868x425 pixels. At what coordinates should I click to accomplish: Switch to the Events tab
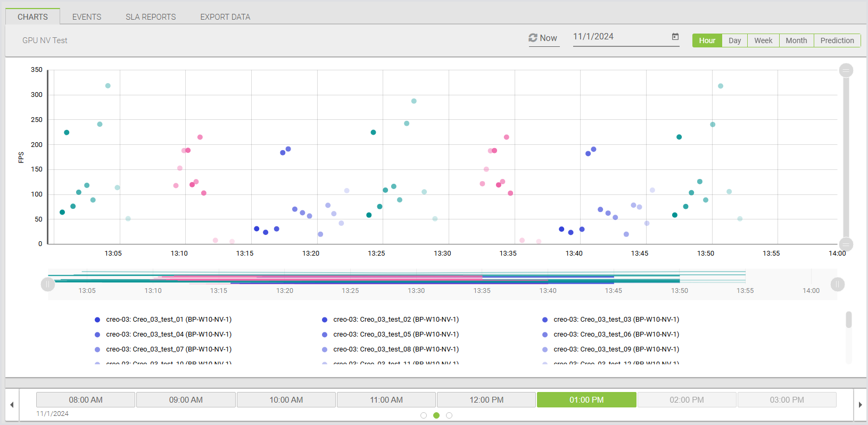point(87,17)
